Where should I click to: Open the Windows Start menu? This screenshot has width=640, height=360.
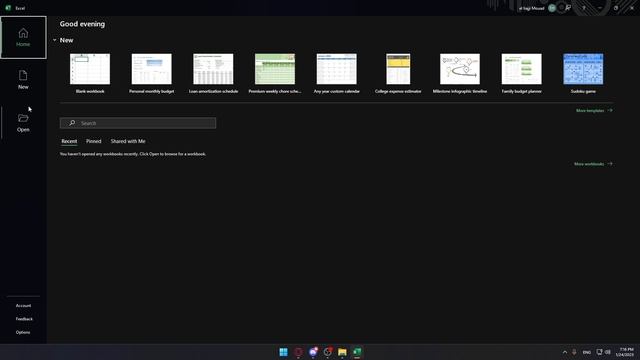(283, 352)
